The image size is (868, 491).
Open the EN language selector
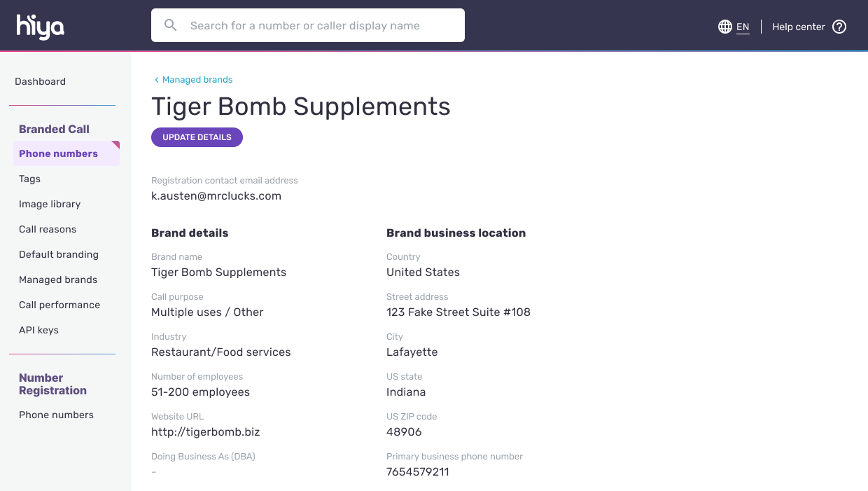[x=743, y=27]
